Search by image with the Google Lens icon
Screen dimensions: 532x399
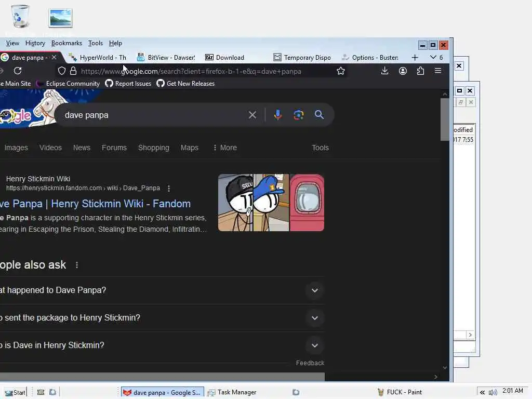[298, 115]
